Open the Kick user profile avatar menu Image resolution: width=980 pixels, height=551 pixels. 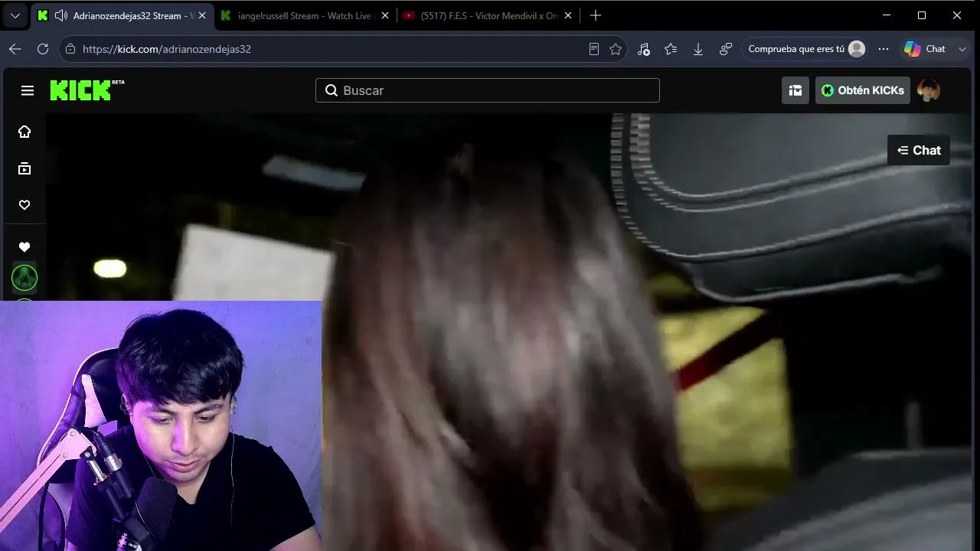coord(929,90)
